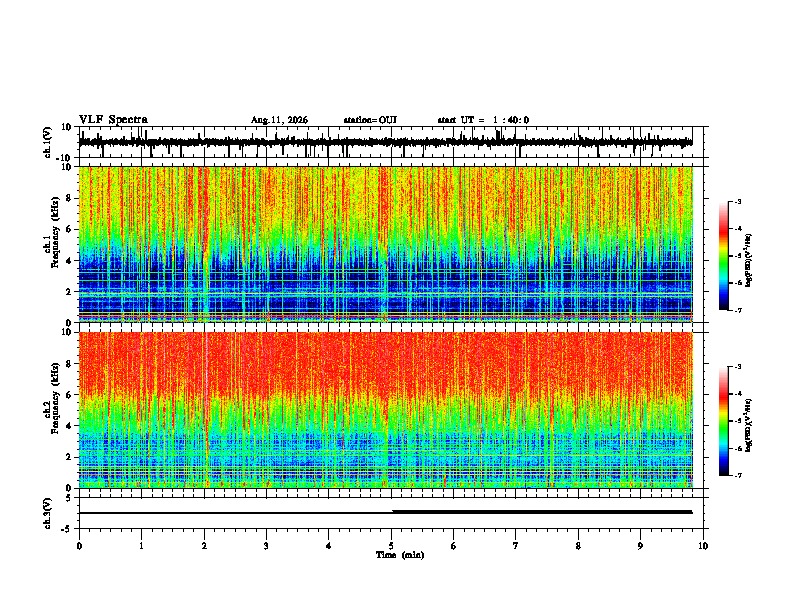Click the '7' minute tick label
The width and height of the screenshot is (792, 612).
click(x=516, y=546)
